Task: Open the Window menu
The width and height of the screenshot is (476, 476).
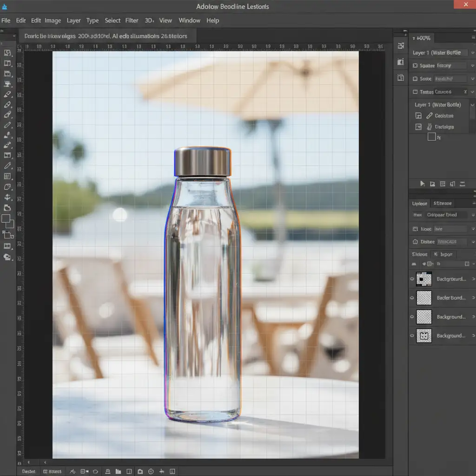Action: click(189, 20)
